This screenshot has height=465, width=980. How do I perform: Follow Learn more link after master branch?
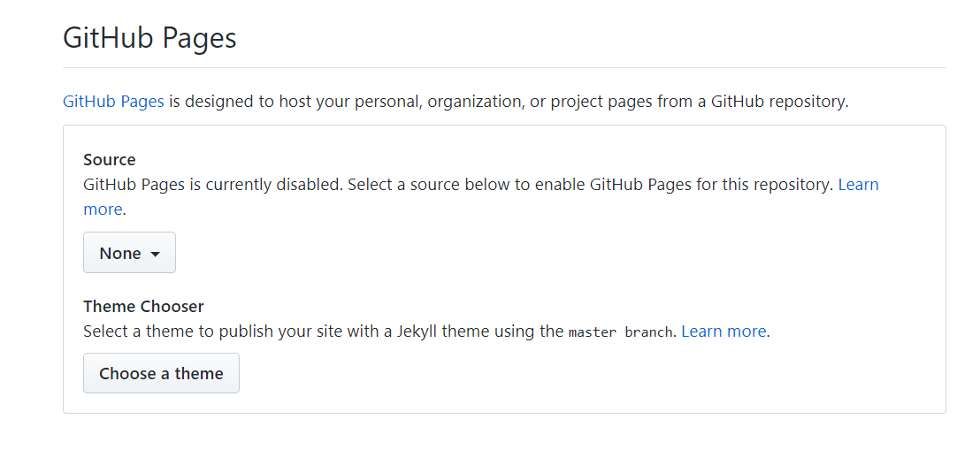coord(724,332)
